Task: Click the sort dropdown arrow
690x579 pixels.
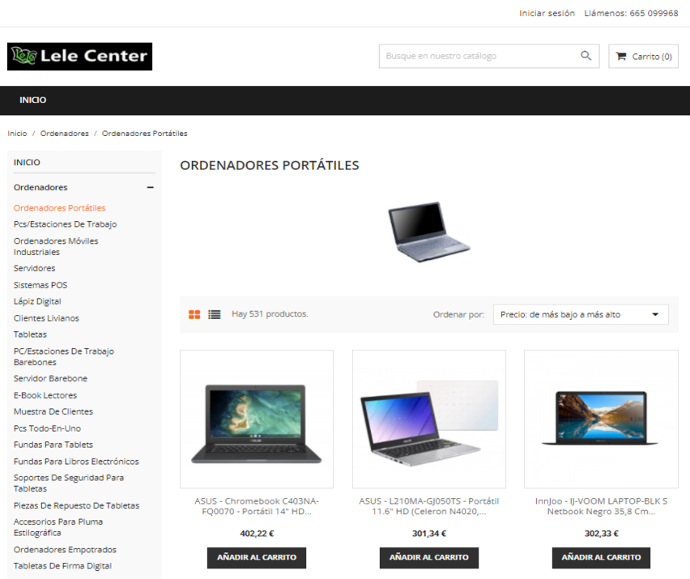Action: click(655, 315)
